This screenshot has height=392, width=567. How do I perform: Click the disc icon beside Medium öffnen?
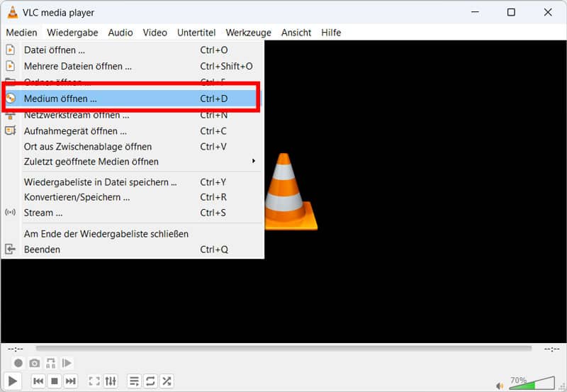pos(11,98)
